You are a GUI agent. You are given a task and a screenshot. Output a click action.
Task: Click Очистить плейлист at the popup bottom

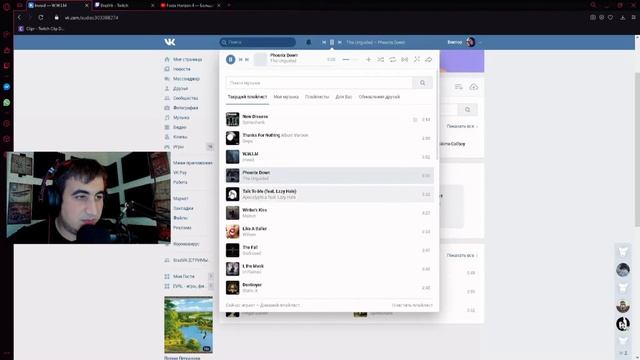(412, 305)
